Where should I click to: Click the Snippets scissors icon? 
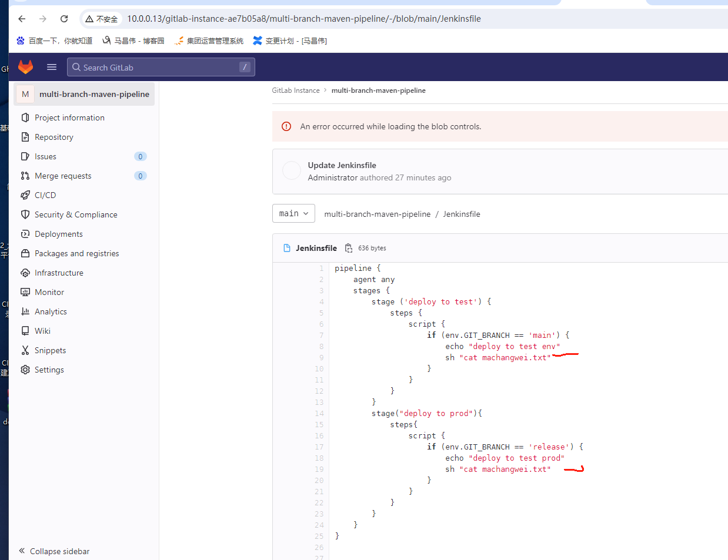coord(25,350)
